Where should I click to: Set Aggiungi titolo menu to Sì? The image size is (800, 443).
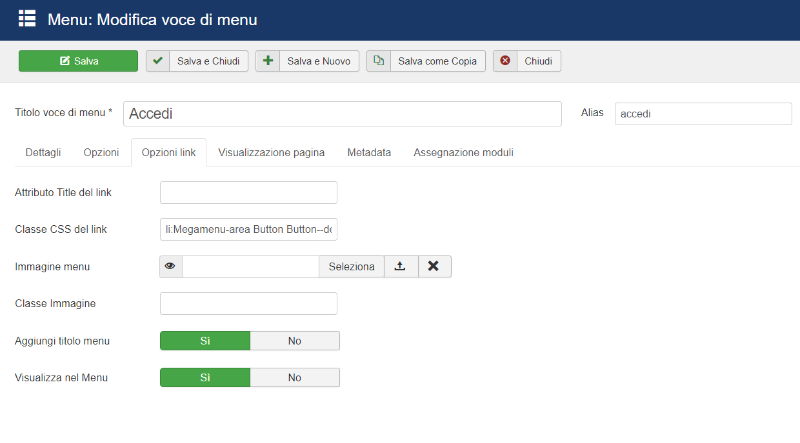coord(205,341)
